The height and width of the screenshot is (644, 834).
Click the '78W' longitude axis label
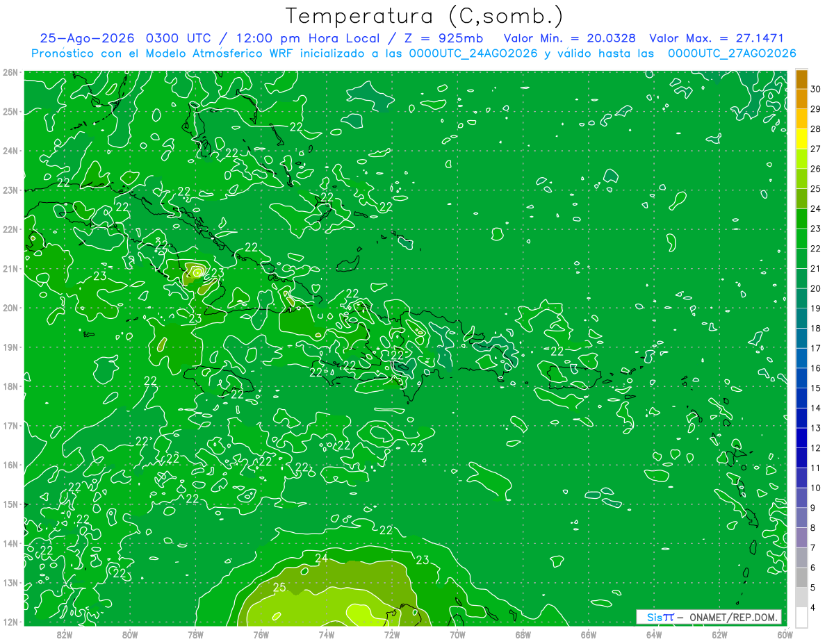(x=195, y=634)
